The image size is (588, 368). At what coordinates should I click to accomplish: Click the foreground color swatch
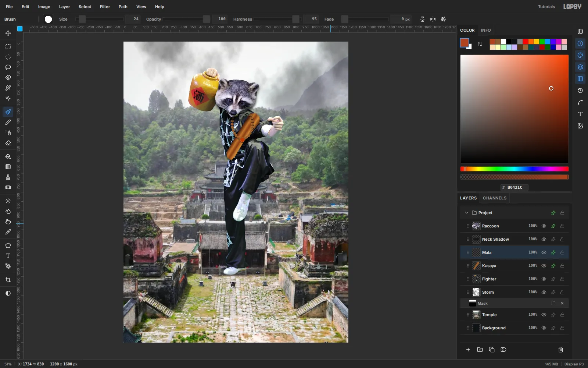point(465,43)
